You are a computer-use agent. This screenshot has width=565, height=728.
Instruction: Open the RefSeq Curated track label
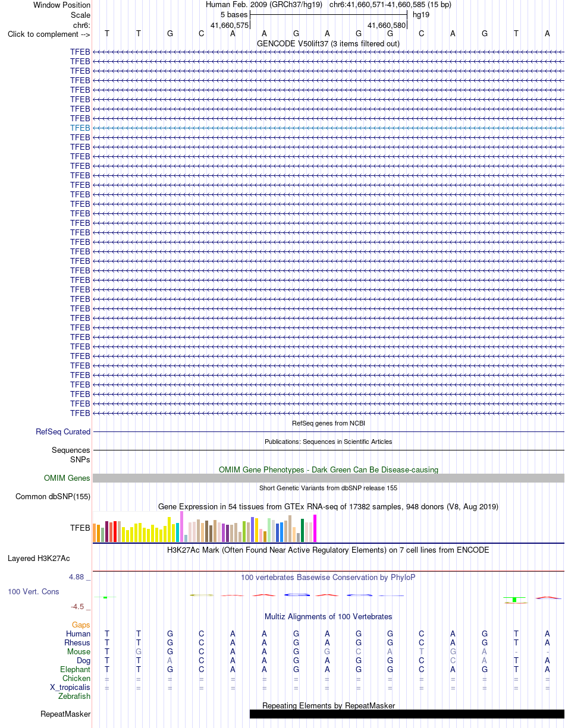(63, 432)
